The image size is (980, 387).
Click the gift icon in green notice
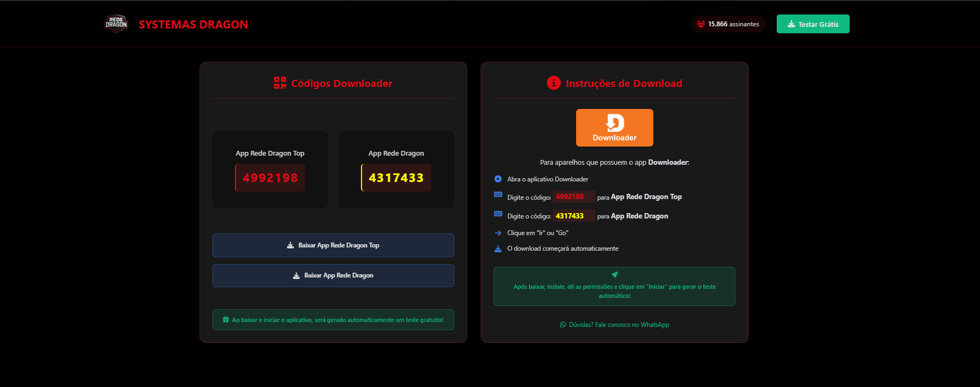tap(226, 319)
